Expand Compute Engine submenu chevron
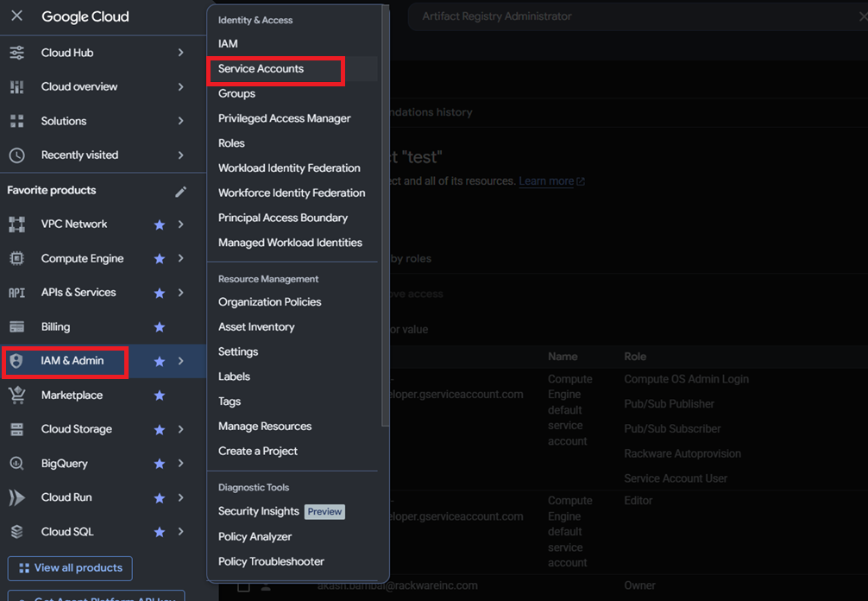The width and height of the screenshot is (868, 601). [x=180, y=258]
